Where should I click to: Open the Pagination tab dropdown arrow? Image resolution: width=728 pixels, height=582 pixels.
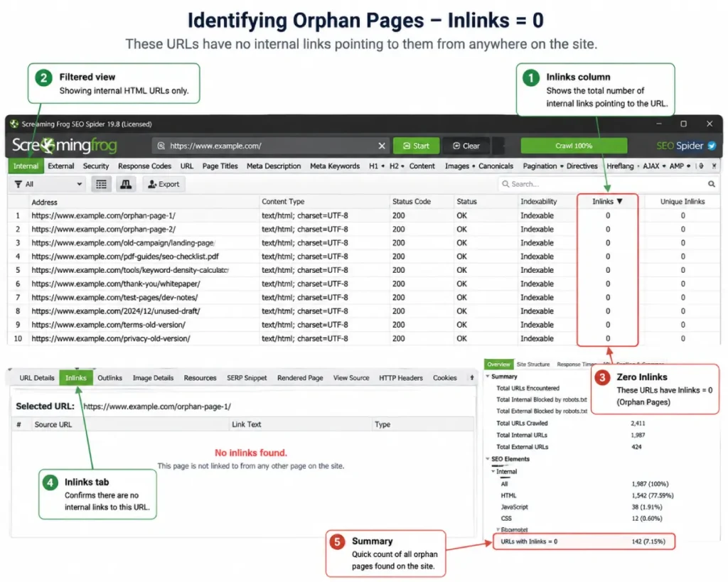click(x=562, y=166)
